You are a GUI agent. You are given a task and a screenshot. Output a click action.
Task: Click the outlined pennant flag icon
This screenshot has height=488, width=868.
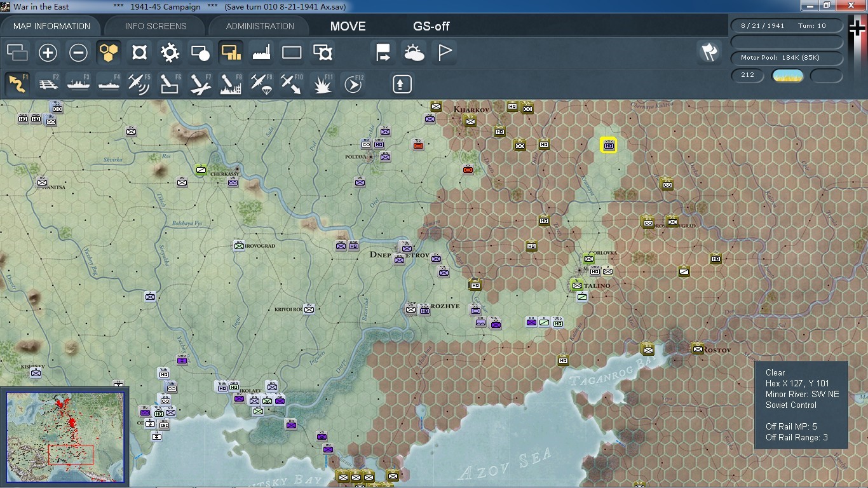(x=444, y=53)
